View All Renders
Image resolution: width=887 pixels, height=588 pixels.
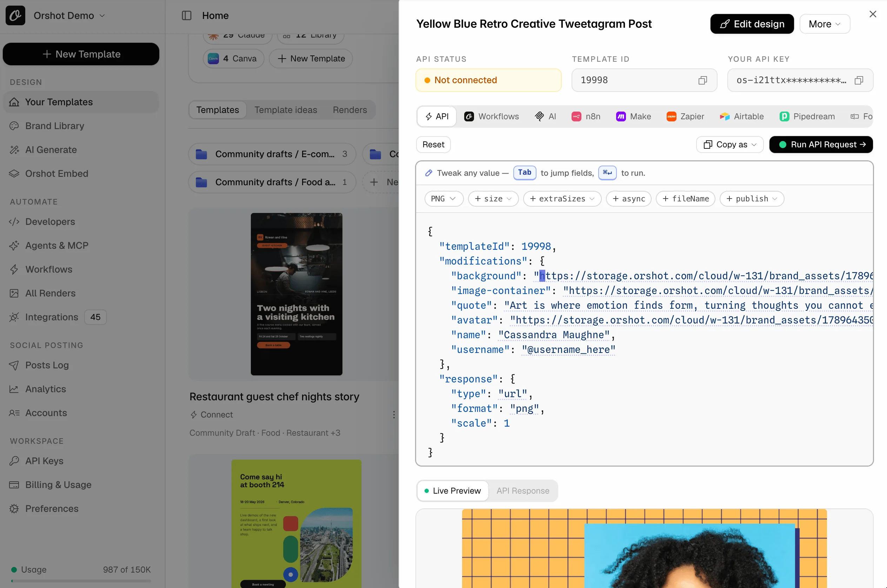(81, 293)
